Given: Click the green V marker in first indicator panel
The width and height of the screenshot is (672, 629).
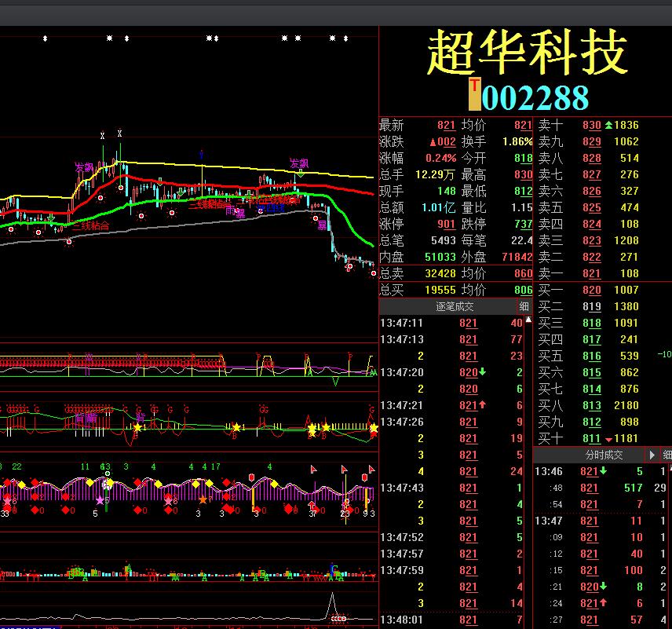Looking at the screenshot, I should point(335,381).
